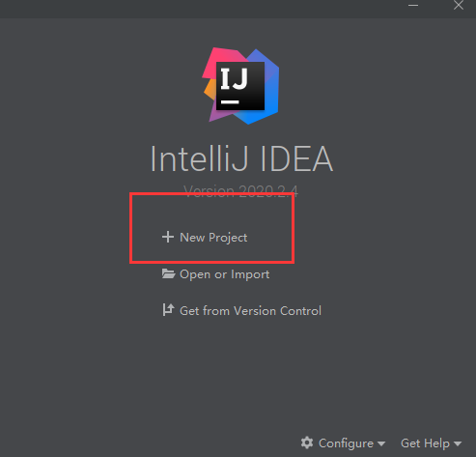Click the Version 2020.2.4 label
The width and height of the screenshot is (476, 457).
click(x=240, y=191)
